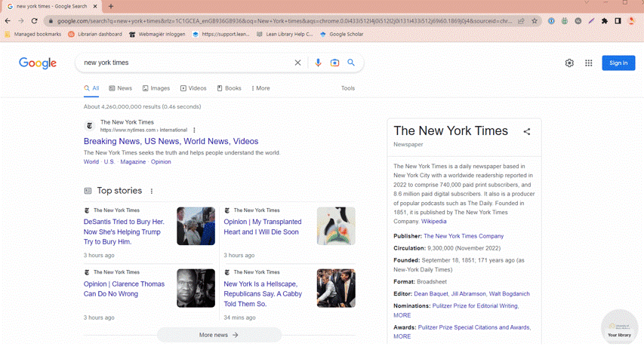Viewport: 644px width, 362px height.
Task: Open Breaking News, US News result link
Action: click(x=171, y=141)
